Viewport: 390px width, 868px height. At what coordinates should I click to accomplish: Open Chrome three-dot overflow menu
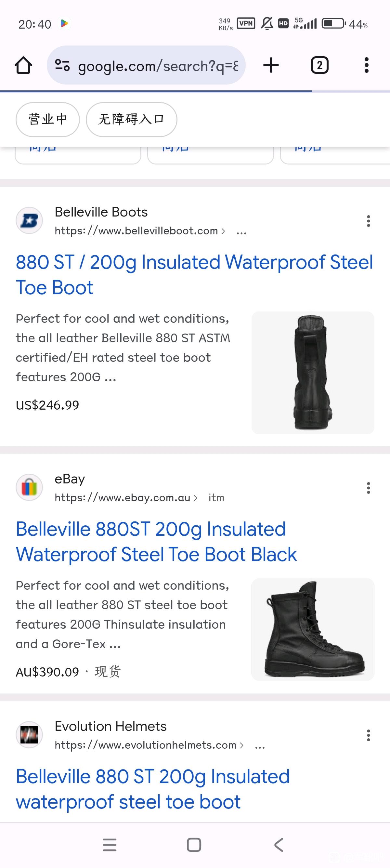coord(366,65)
